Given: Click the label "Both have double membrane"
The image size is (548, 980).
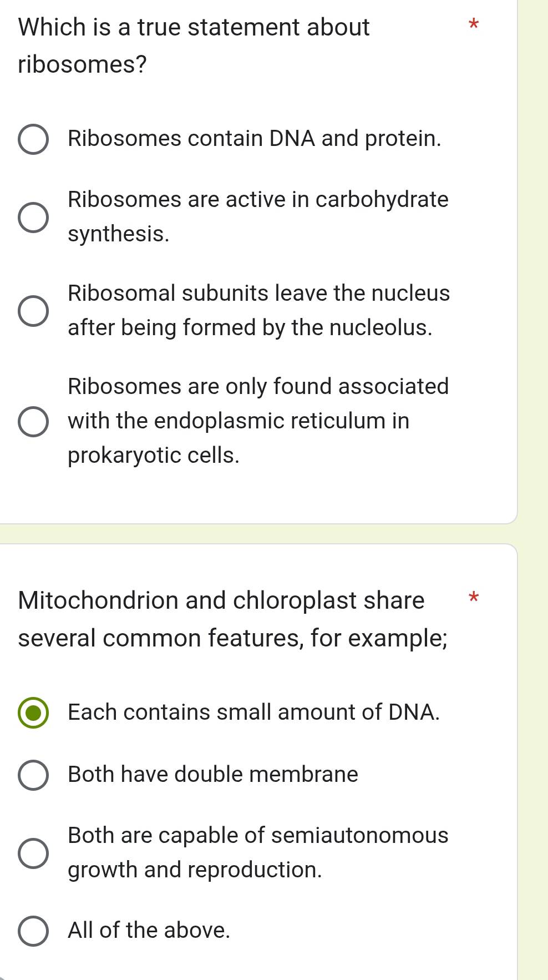Looking at the screenshot, I should pyautogui.click(x=212, y=773).
